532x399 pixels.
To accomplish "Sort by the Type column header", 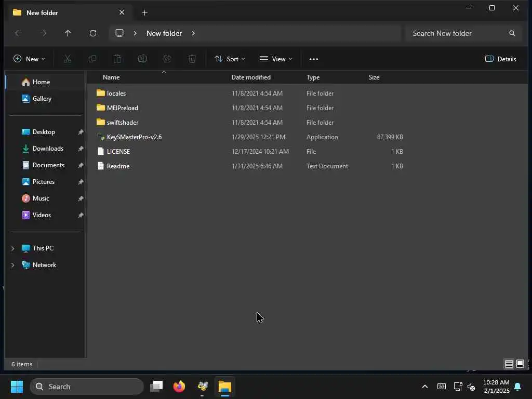I will [313, 77].
